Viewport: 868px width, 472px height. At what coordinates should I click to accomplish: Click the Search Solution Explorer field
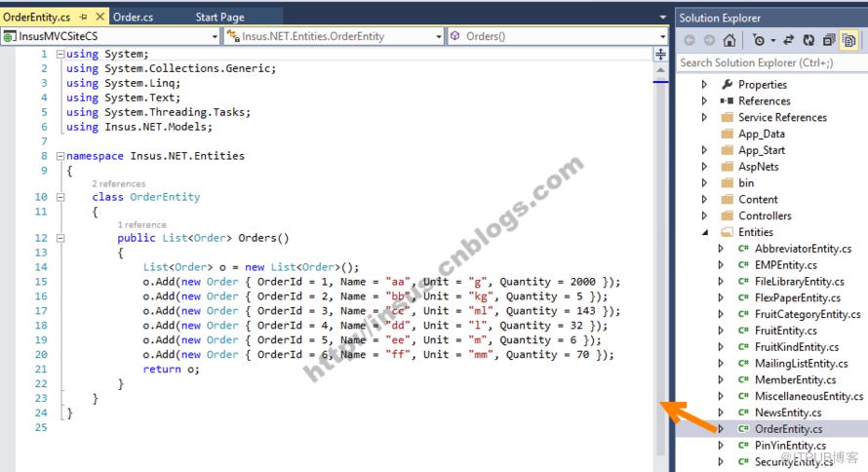click(772, 62)
